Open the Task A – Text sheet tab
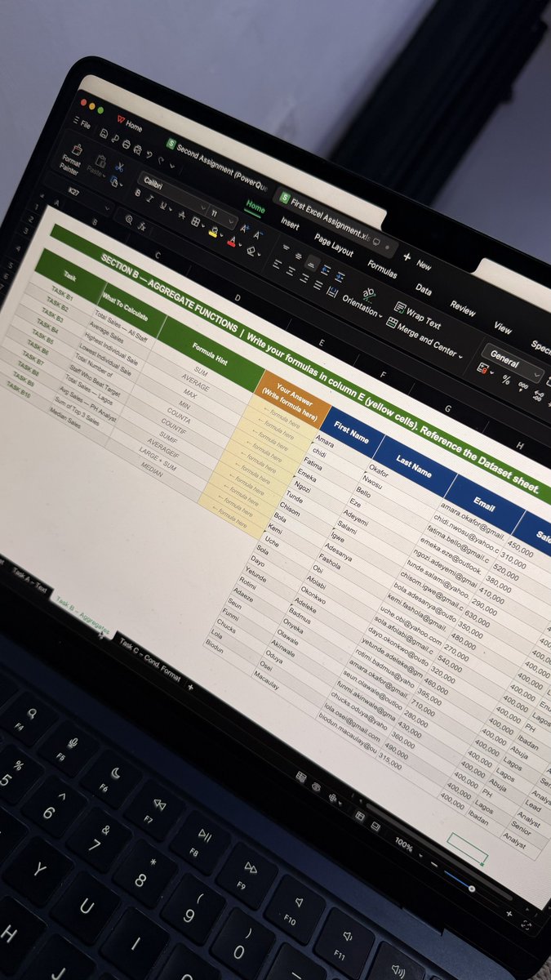Screen dimensions: 551x980 pyautogui.click(x=29, y=581)
